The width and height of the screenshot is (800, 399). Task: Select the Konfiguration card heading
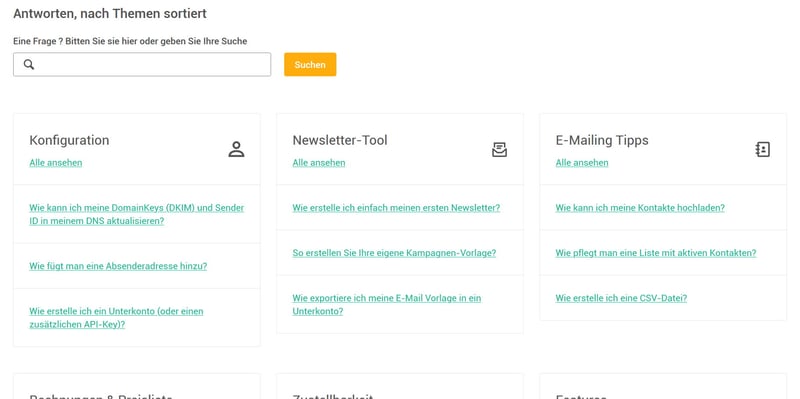[69, 140]
